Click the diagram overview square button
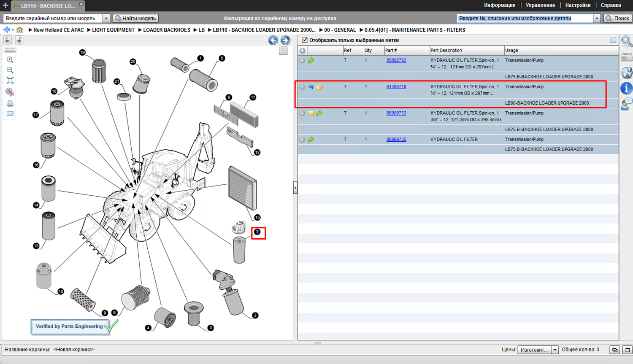 (x=284, y=51)
